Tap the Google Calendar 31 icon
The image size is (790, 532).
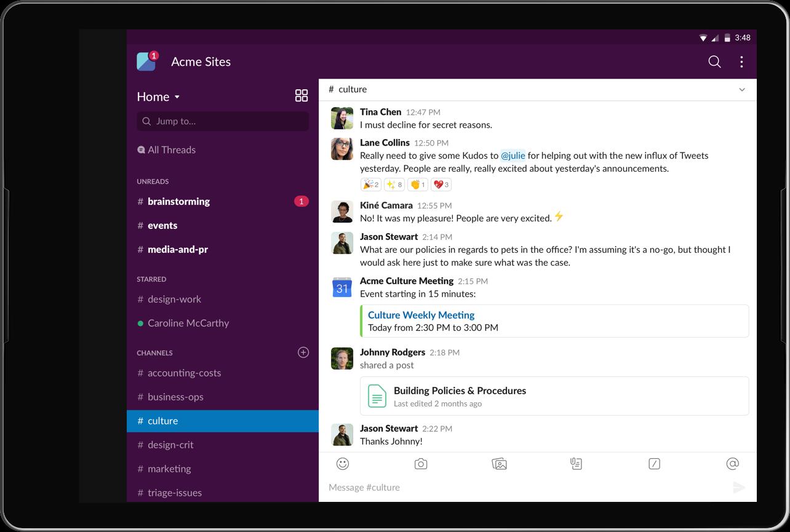(342, 287)
